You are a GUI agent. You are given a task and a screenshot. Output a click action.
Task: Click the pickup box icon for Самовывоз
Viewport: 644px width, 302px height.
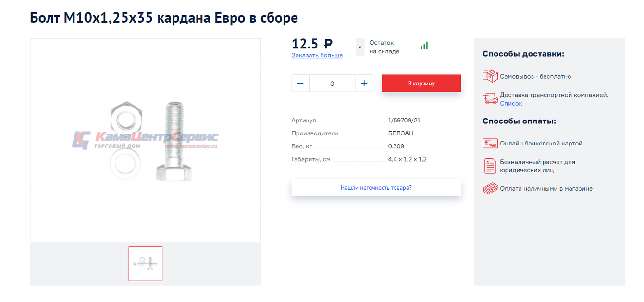tap(490, 76)
